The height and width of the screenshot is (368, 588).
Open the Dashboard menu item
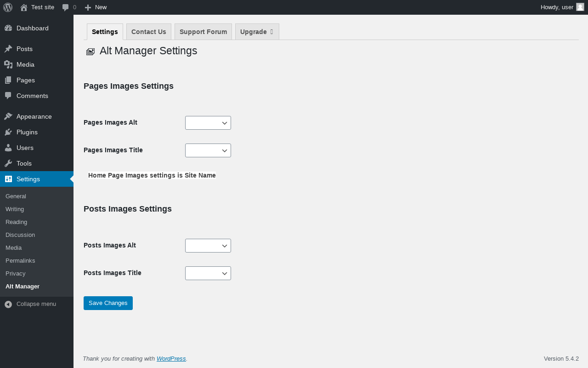coord(37,28)
